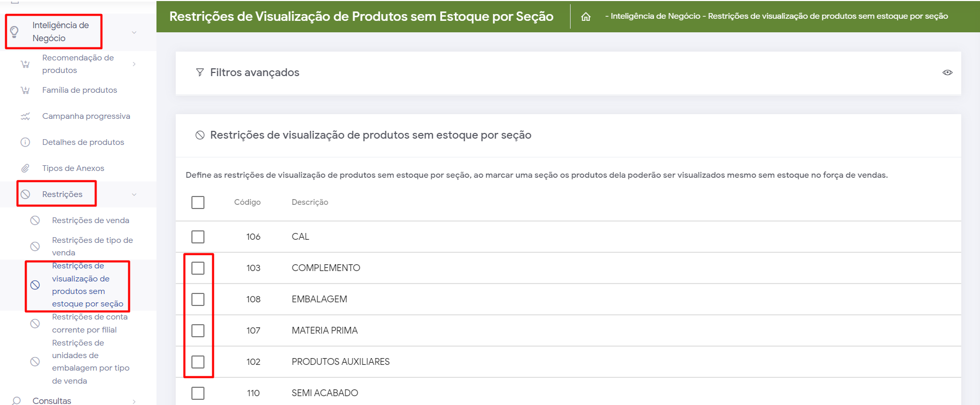Open Restrições de tipo de venda link
980x405 pixels.
pyautogui.click(x=92, y=246)
